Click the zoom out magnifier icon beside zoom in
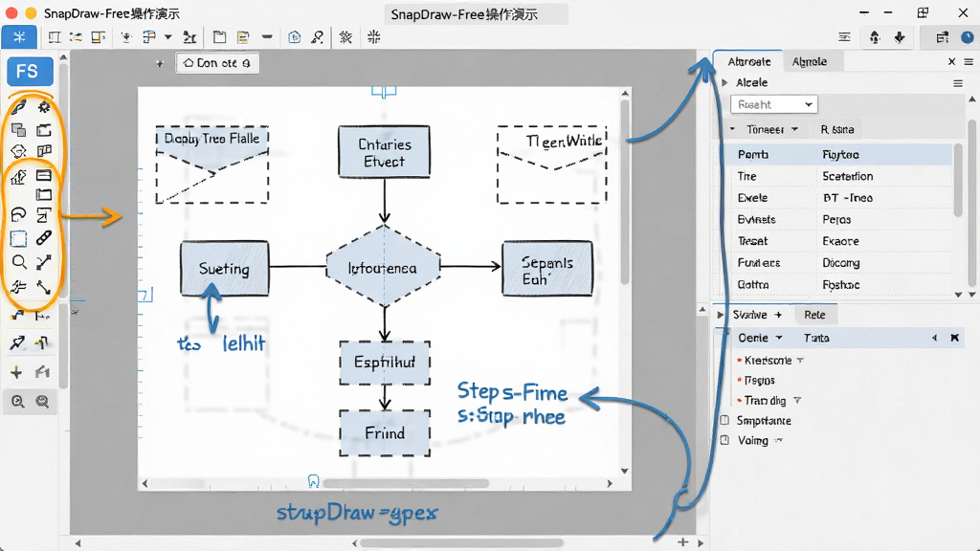The image size is (980, 551). [x=42, y=402]
